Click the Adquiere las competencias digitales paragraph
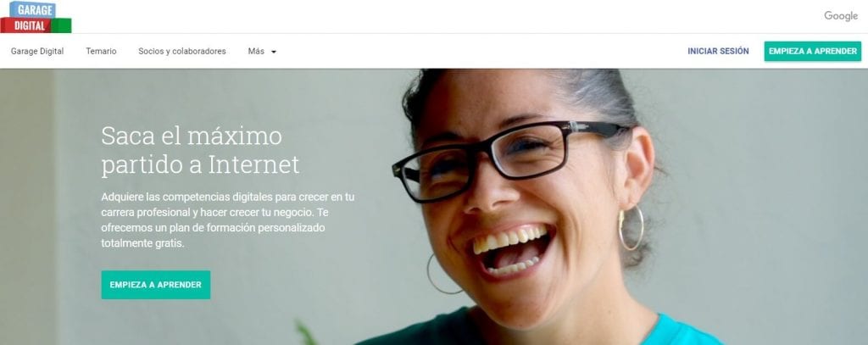This screenshot has height=345, width=868. tap(227, 220)
